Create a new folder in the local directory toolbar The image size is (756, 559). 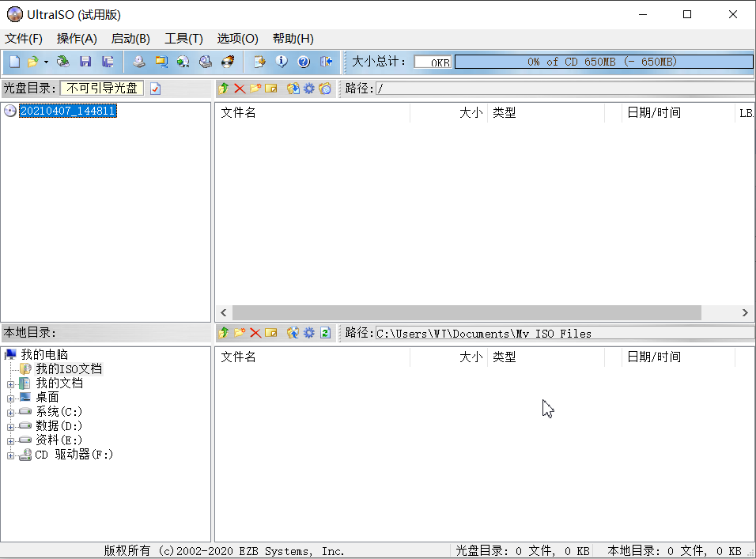240,333
